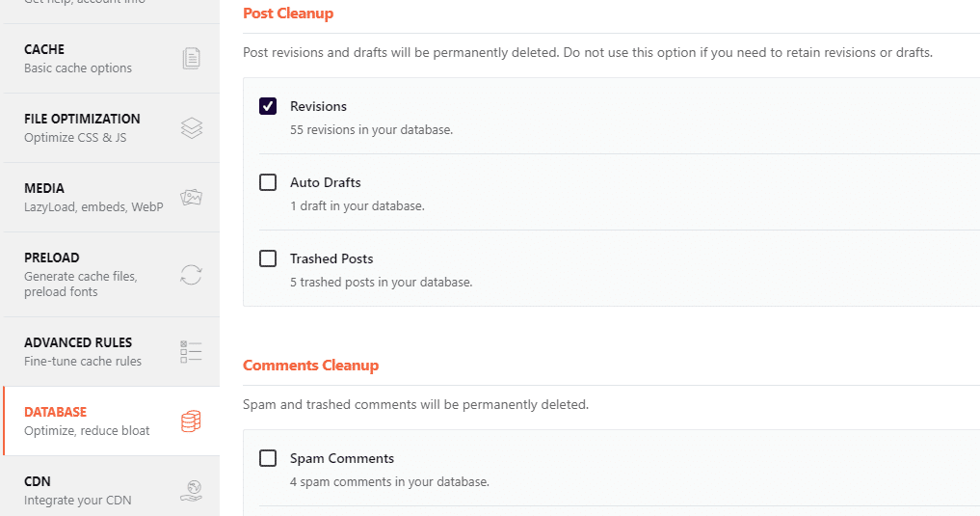Check the Spam Comments checkbox
This screenshot has height=516, width=980.
(268, 458)
